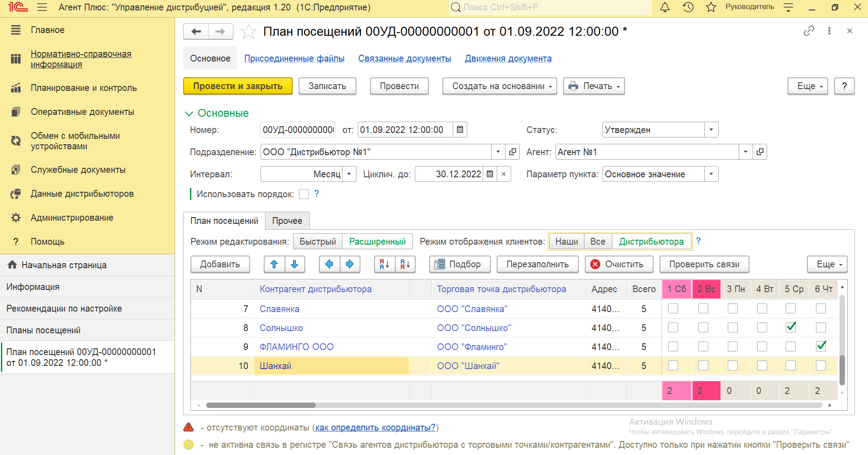Go back with the left arrow button
Screen dimensions: 868x455
pyautogui.click(x=196, y=31)
